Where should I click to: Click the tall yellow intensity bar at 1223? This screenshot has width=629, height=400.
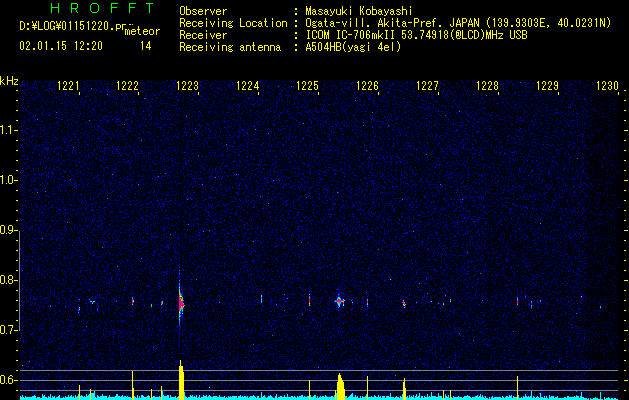pos(181,380)
